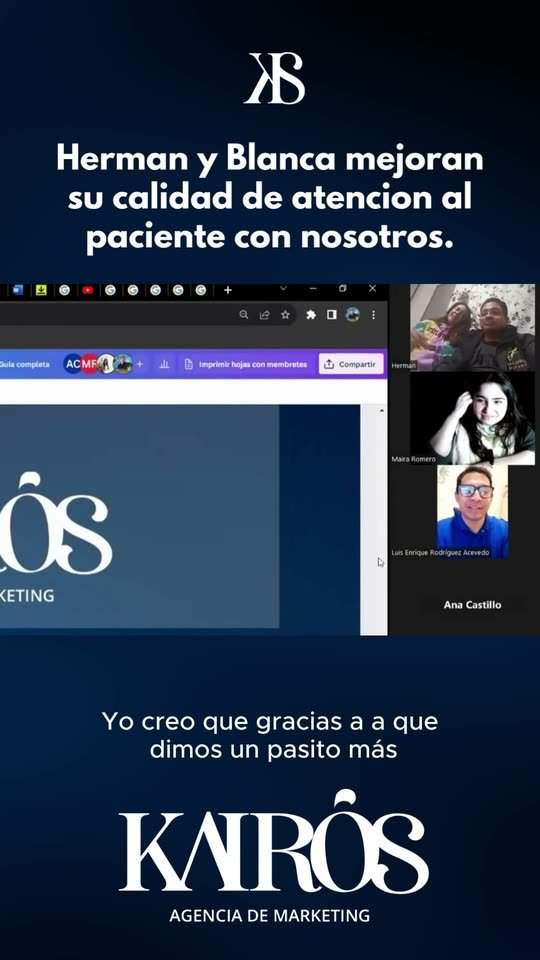
Task: Restore down the Chrome window
Action: pos(343,289)
